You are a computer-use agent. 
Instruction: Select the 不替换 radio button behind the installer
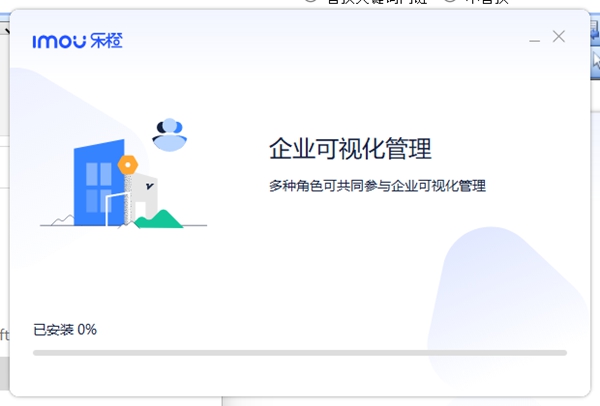[x=449, y=3]
